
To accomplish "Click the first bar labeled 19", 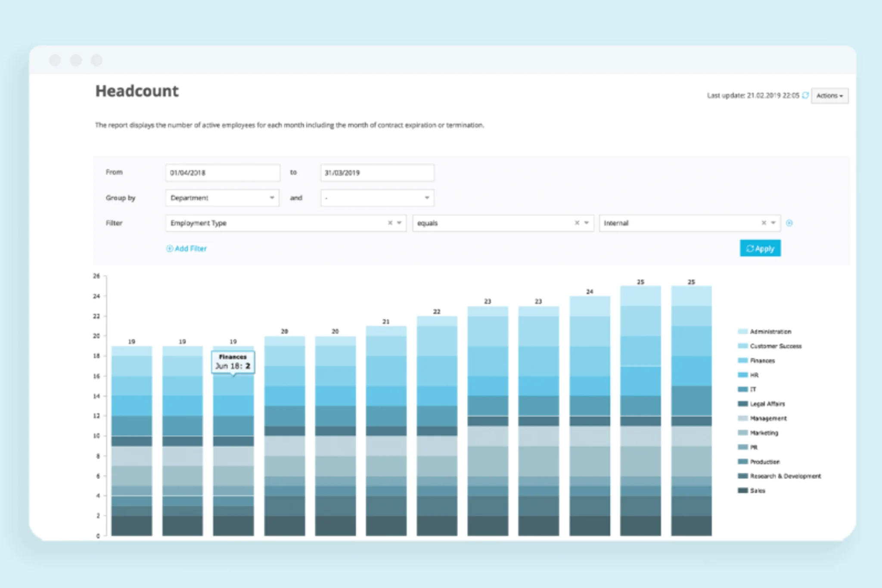I will tap(131, 441).
